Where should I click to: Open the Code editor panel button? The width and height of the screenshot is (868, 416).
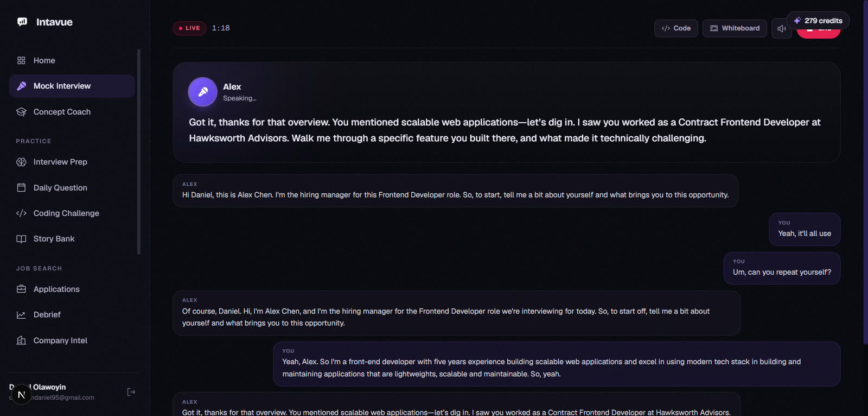676,28
